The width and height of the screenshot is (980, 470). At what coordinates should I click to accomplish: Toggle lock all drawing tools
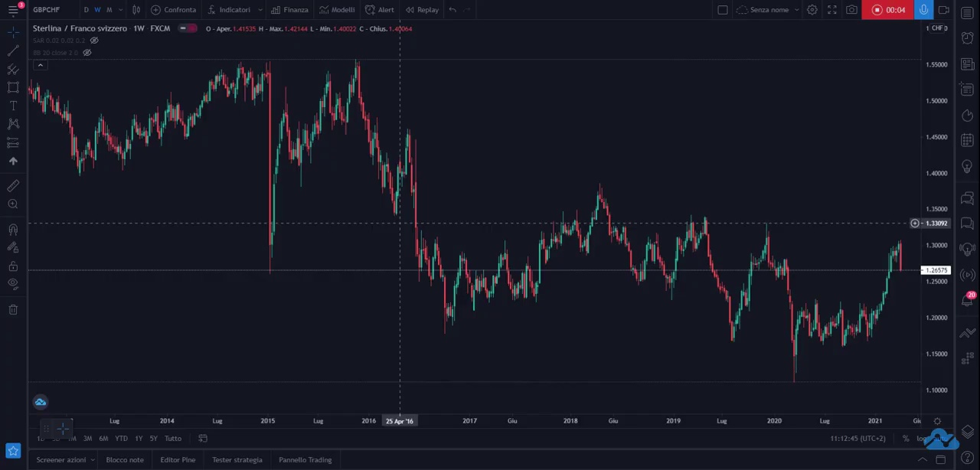click(x=13, y=266)
